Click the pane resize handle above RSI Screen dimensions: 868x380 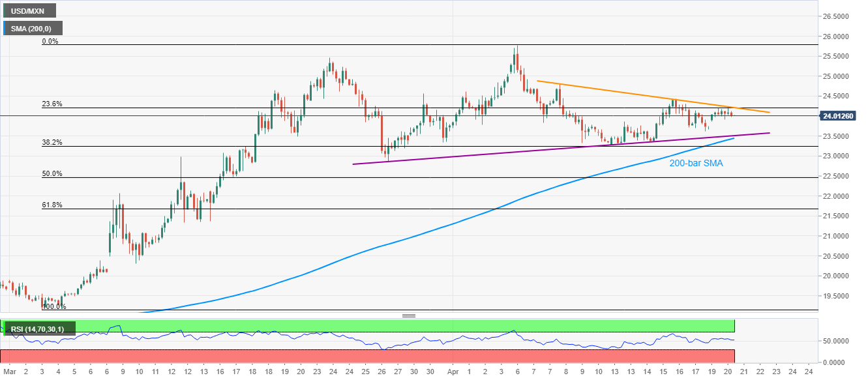(x=409, y=315)
